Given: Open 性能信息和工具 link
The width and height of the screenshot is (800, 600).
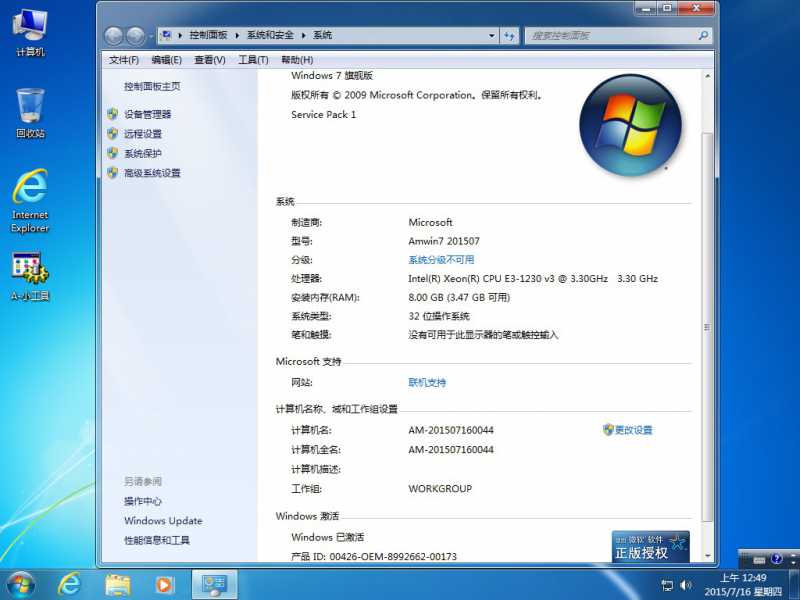Looking at the screenshot, I should [x=157, y=540].
